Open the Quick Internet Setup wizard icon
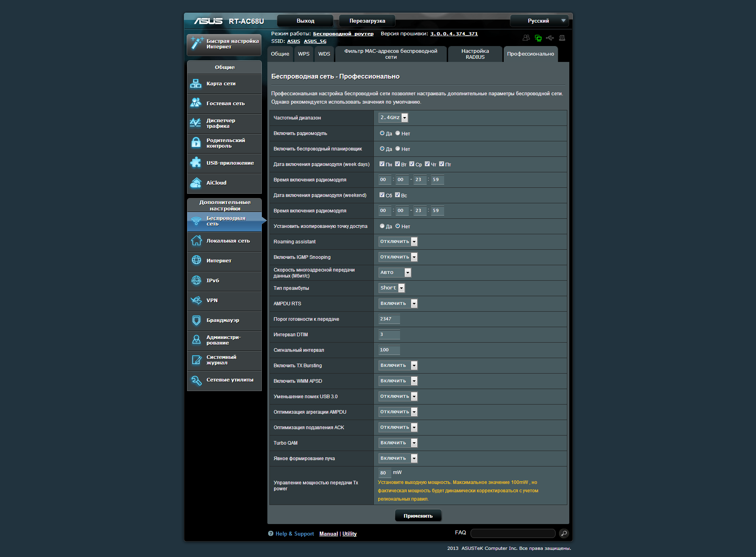This screenshot has width=756, height=557. coord(197,43)
